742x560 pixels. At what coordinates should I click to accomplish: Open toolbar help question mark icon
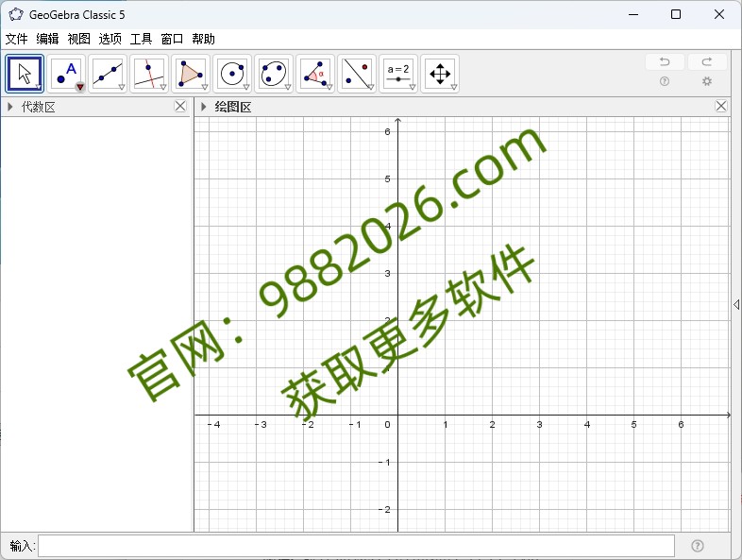665,81
